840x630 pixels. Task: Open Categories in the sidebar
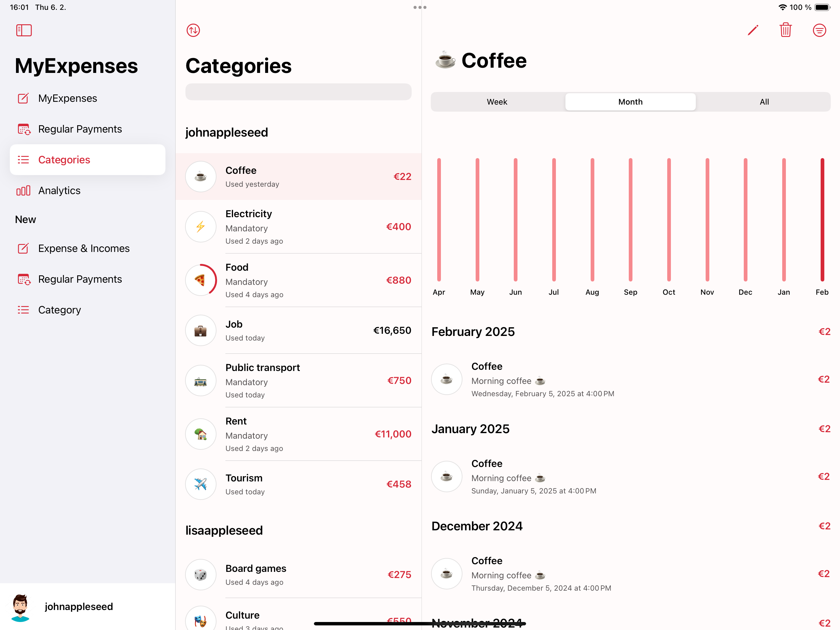[88, 160]
